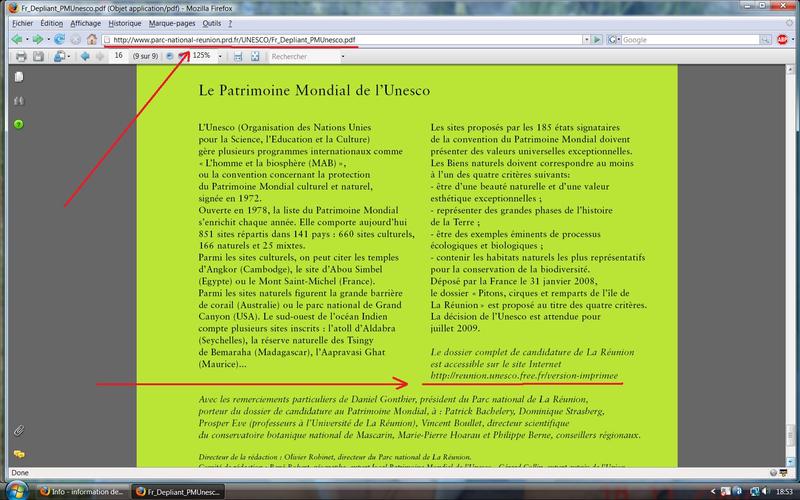Go to previous PDF page arrow
Screen dimensions: 800x500
(85, 57)
